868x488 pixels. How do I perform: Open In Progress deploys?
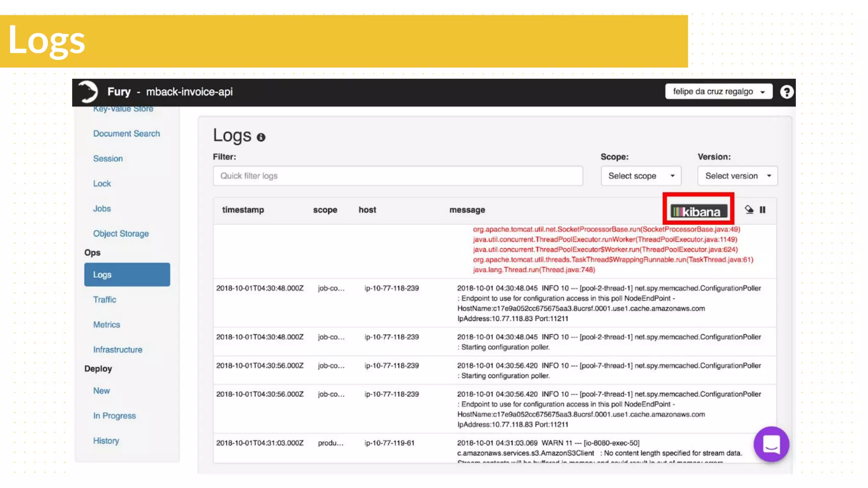coord(114,416)
